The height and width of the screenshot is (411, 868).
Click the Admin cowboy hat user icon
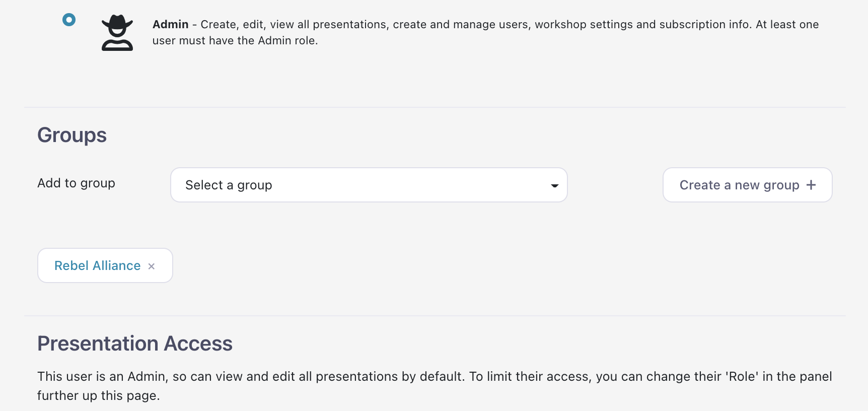point(117,33)
